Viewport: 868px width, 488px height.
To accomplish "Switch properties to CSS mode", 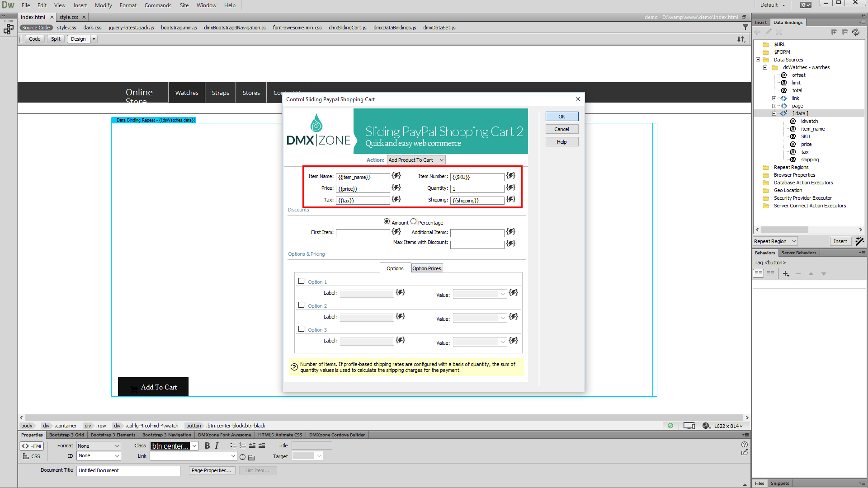I will coord(32,456).
